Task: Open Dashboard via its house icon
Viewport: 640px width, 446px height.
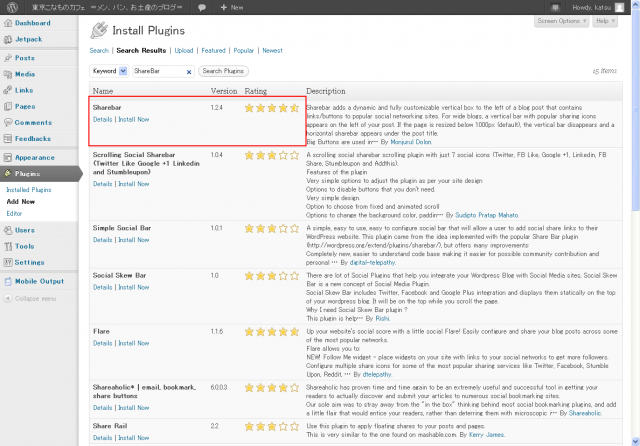Action: (8, 23)
